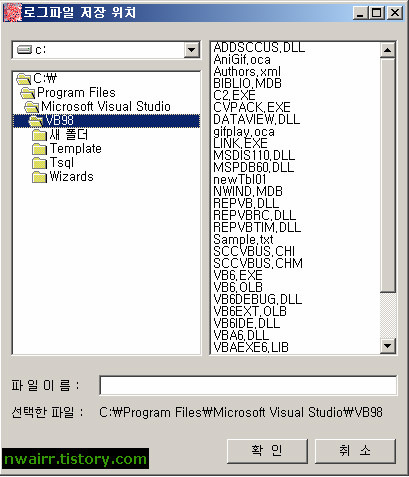Viewport: 409px width, 477px height.
Task: Select MSDIS110.DLL in the file list
Action: pos(254,155)
